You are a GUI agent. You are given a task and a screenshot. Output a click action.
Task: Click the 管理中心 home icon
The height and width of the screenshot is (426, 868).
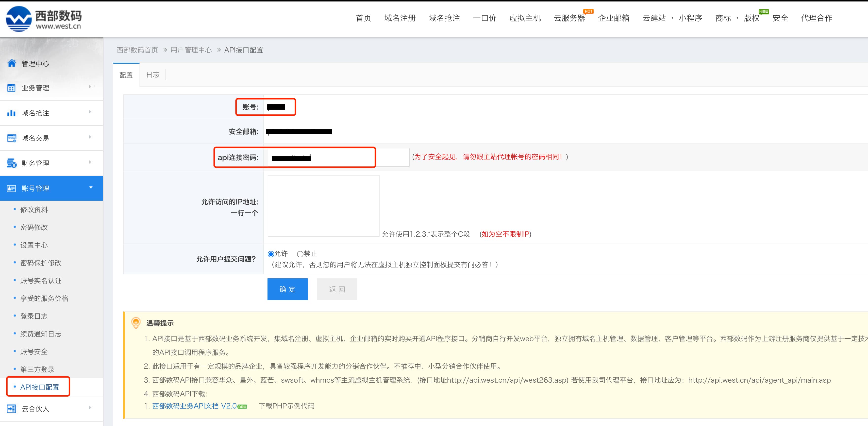click(x=12, y=63)
